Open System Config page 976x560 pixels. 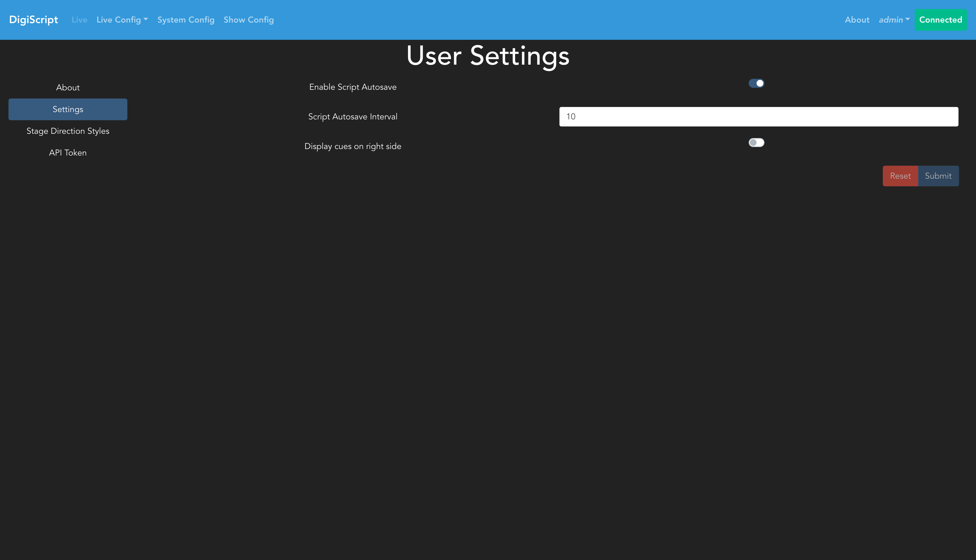186,19
